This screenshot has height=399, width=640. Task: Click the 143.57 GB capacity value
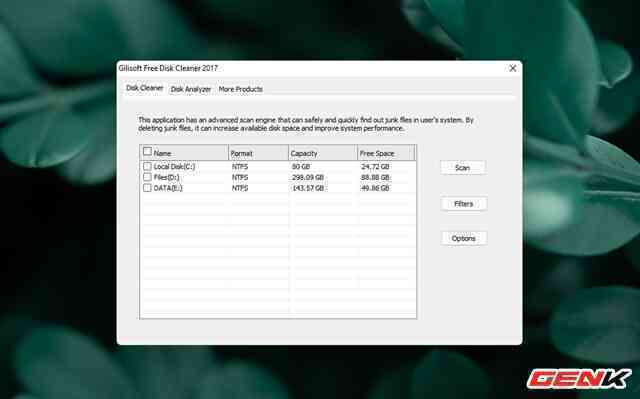308,188
